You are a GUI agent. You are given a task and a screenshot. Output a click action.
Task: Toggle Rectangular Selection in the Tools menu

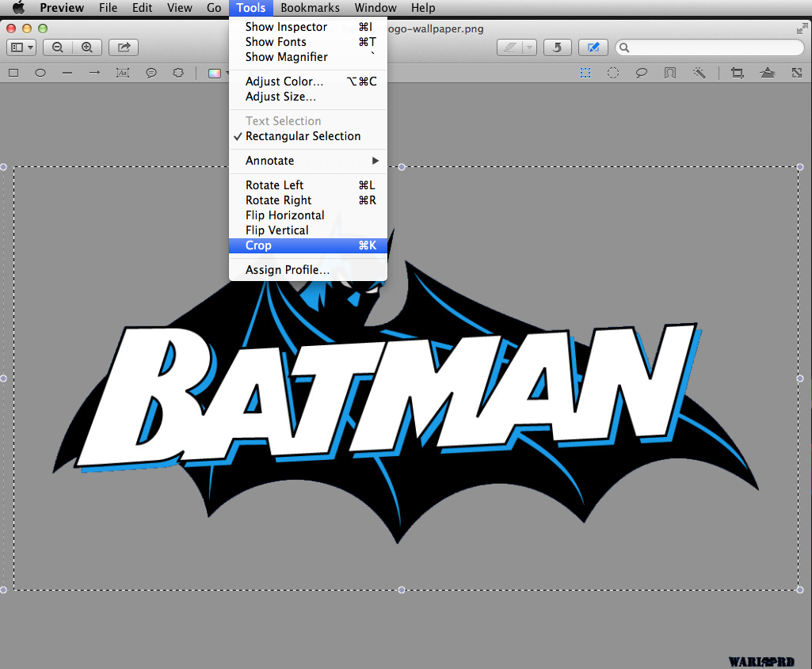[x=303, y=136]
